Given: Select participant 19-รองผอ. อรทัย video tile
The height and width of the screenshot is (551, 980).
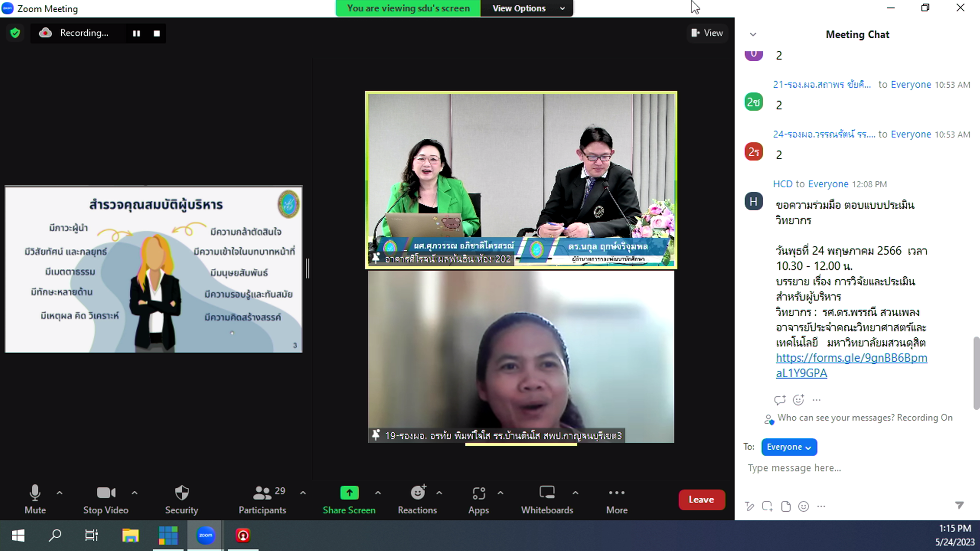Looking at the screenshot, I should 521,357.
